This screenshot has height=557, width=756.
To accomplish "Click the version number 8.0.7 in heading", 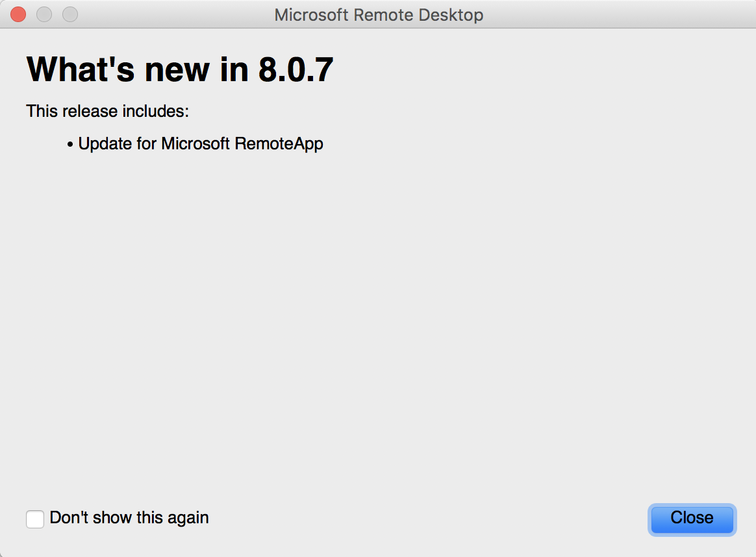I will [x=296, y=70].
